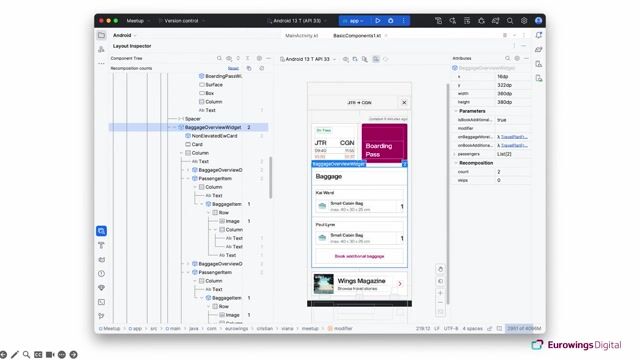Search the Attributes panel
The image size is (640, 360).
click(x=507, y=58)
